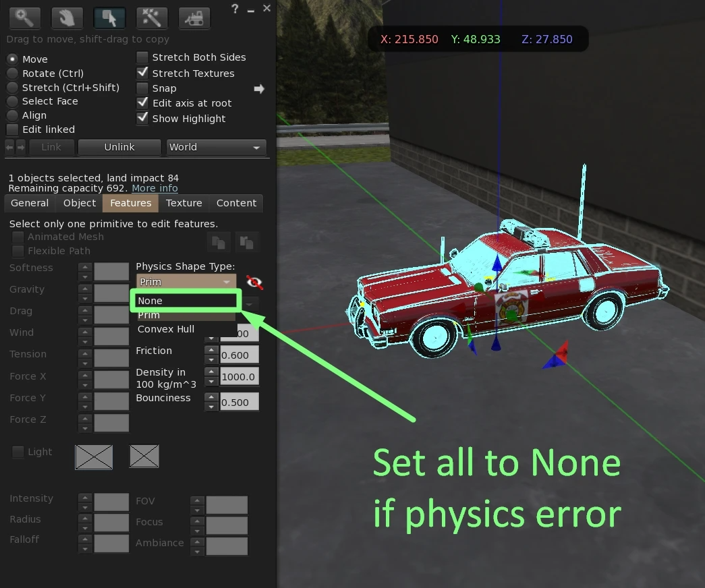Image resolution: width=705 pixels, height=588 pixels.
Task: Open the Content tab
Action: pos(236,203)
